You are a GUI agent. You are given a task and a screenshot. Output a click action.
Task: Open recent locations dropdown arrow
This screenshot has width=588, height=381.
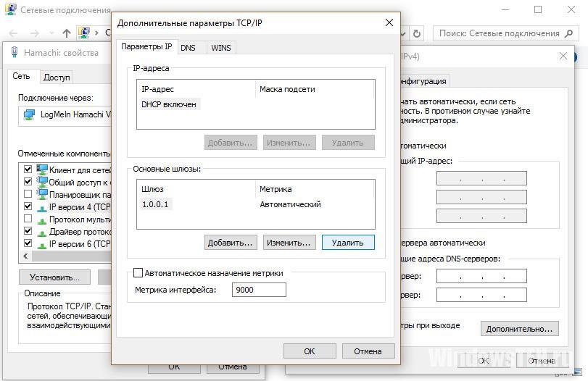[x=51, y=33]
